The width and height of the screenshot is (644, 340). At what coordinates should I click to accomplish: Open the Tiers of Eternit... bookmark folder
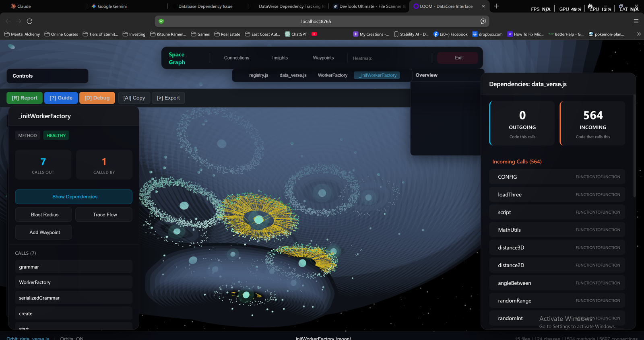(100, 34)
